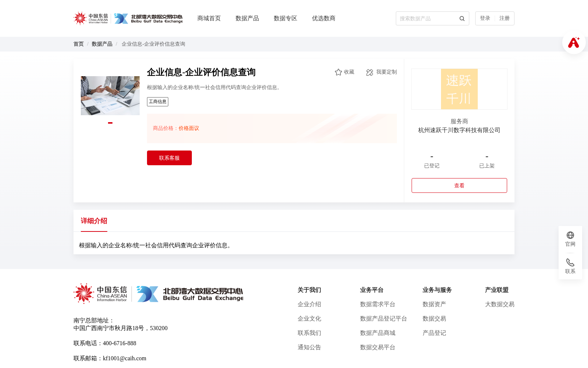This screenshot has width=588, height=368.
Task: Open the 产品登记 footer link
Action: (434, 333)
